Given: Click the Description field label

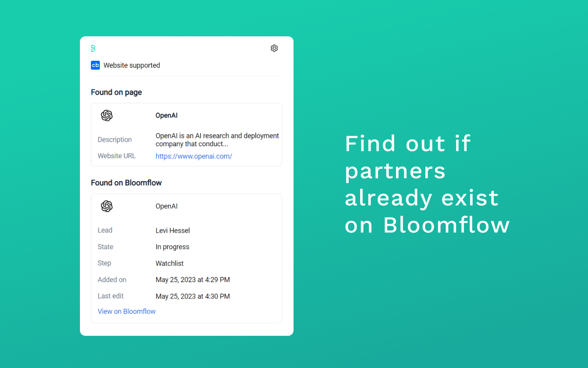Looking at the screenshot, I should pyautogui.click(x=114, y=139).
